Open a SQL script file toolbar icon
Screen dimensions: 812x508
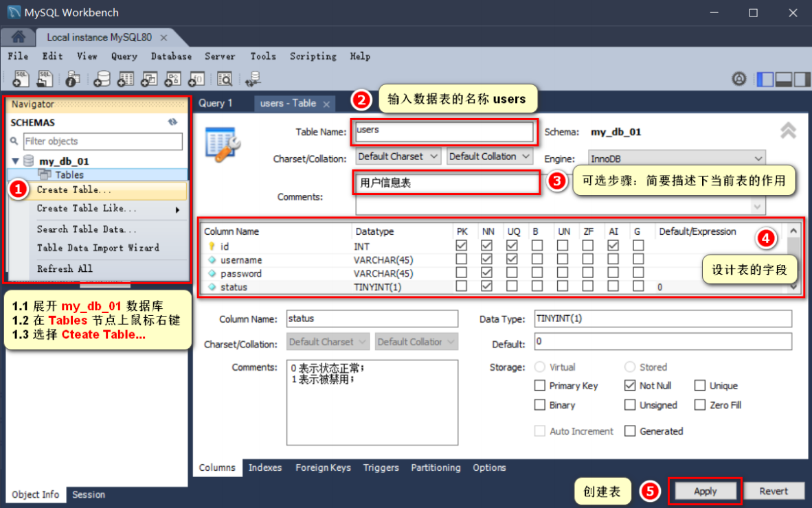[45, 79]
